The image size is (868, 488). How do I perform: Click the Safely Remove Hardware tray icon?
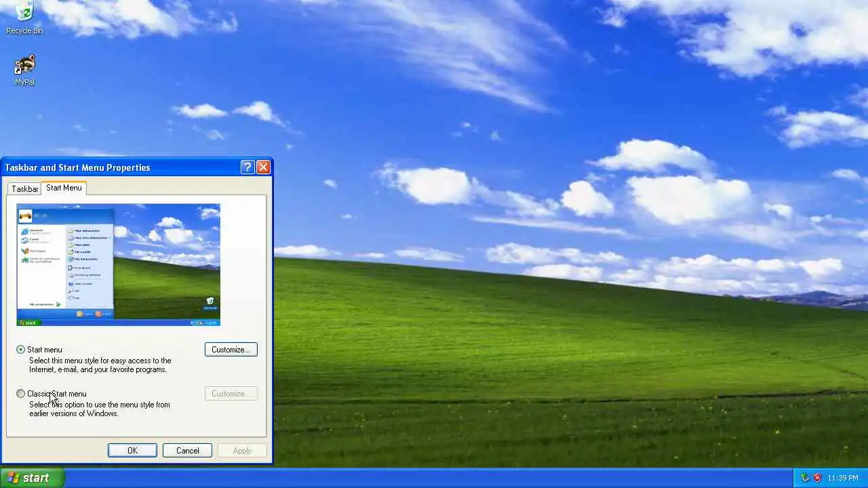coord(805,478)
